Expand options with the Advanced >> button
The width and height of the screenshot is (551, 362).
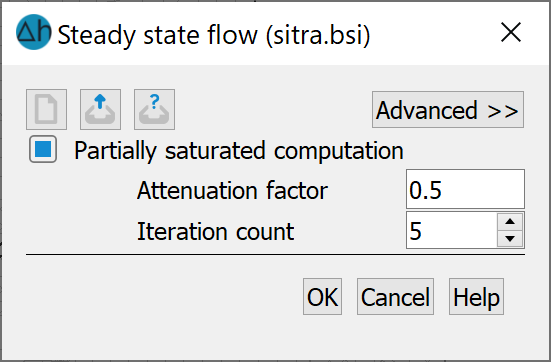pyautogui.click(x=448, y=110)
